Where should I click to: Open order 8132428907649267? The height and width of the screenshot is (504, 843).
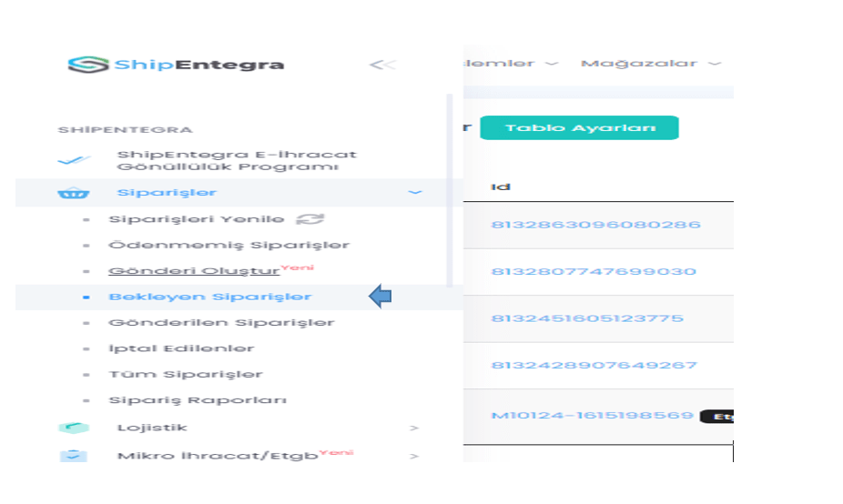[594, 365]
